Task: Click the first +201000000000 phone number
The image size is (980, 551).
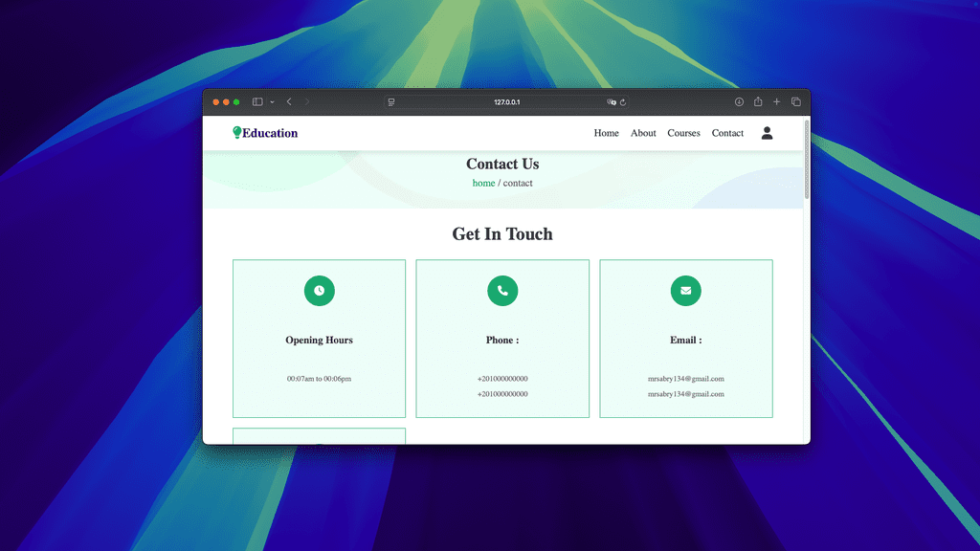Action: click(502, 379)
